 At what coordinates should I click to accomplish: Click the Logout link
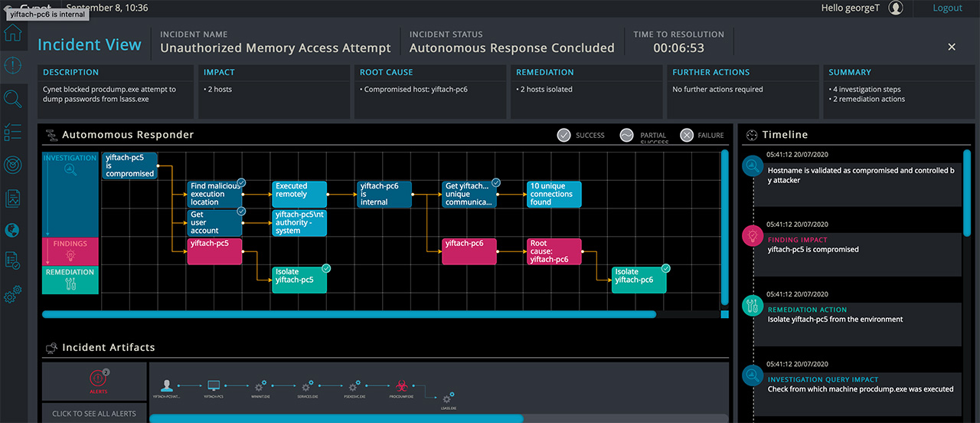click(x=947, y=8)
